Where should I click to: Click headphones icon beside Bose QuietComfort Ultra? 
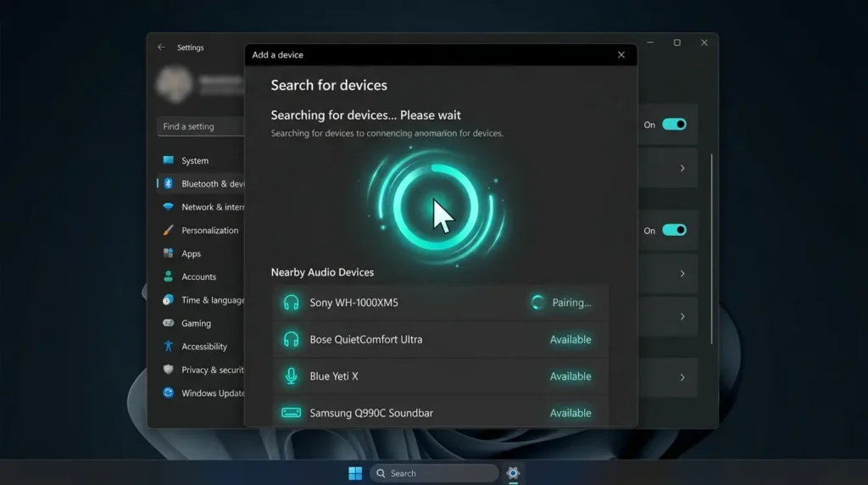coord(292,339)
